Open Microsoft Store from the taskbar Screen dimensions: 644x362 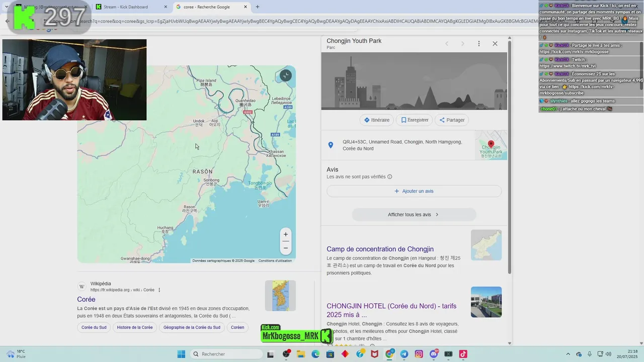[x=330, y=354]
